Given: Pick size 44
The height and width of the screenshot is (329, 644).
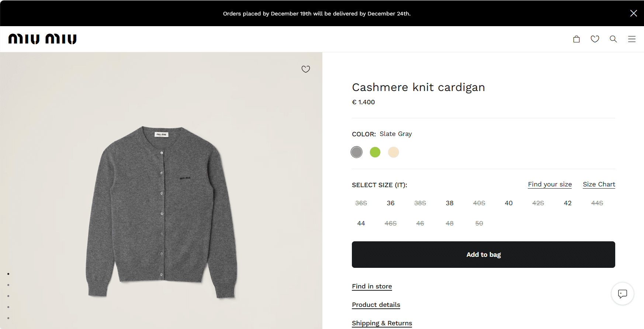Looking at the screenshot, I should click(361, 223).
